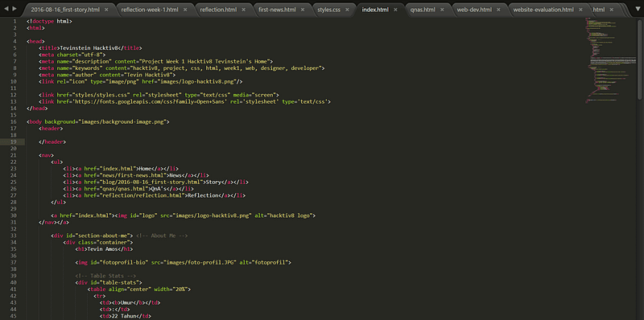
Task: Close the web-dev.html tab
Action: (x=498, y=10)
